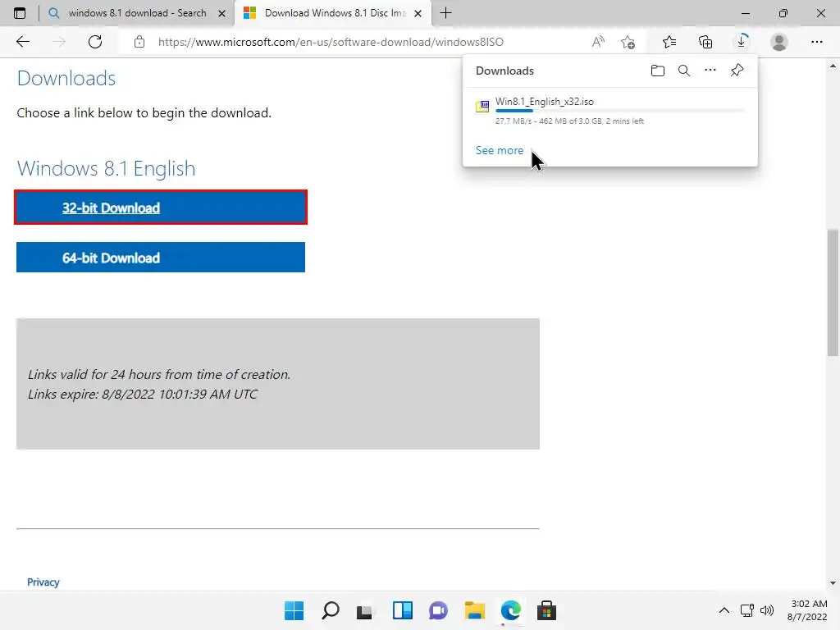Viewport: 840px width, 630px height.
Task: Click the ISO download progress bar
Action: click(620, 111)
